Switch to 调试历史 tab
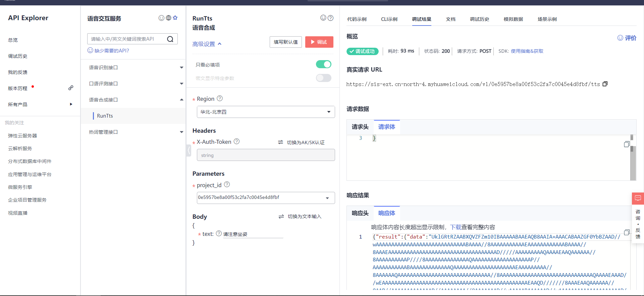Viewport: 644px width, 296px height. (480, 19)
